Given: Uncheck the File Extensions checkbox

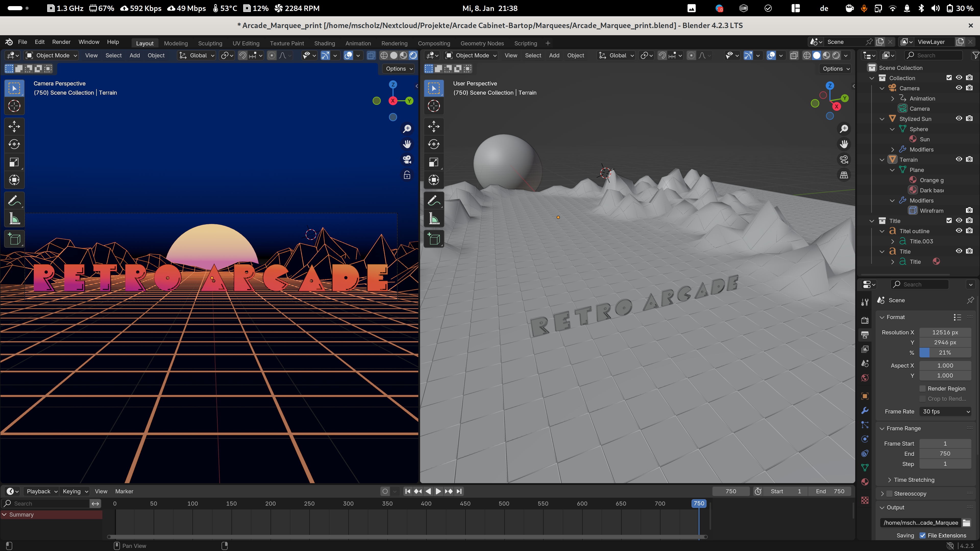Looking at the screenshot, I should pos(923,535).
